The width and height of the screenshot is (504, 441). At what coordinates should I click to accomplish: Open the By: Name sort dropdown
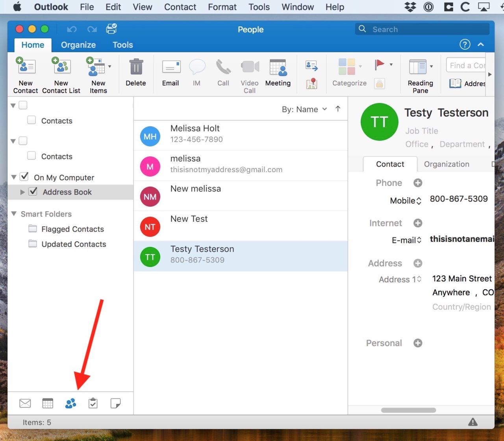tap(304, 109)
